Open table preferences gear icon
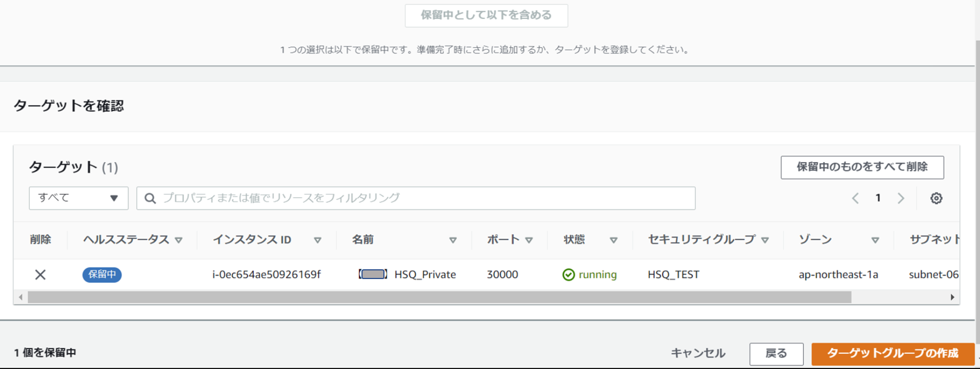 (936, 198)
